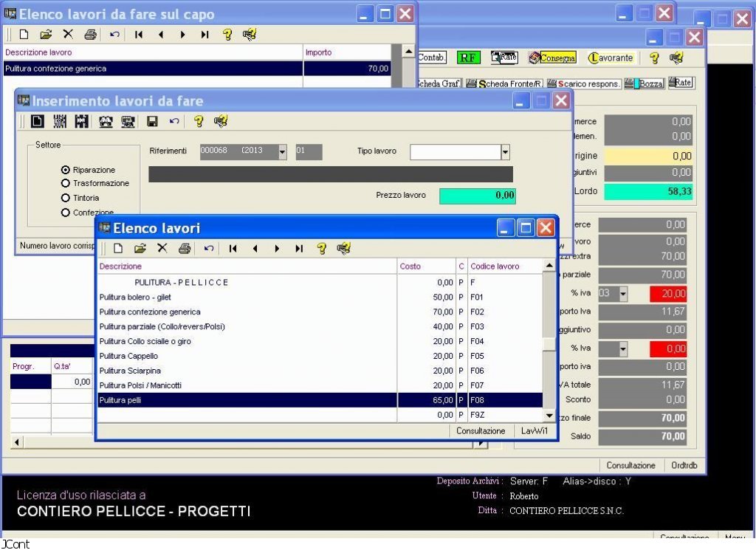Click the yellow question mark help icon in Elenco lavori
This screenshot has height=550, width=756.
pos(321,248)
